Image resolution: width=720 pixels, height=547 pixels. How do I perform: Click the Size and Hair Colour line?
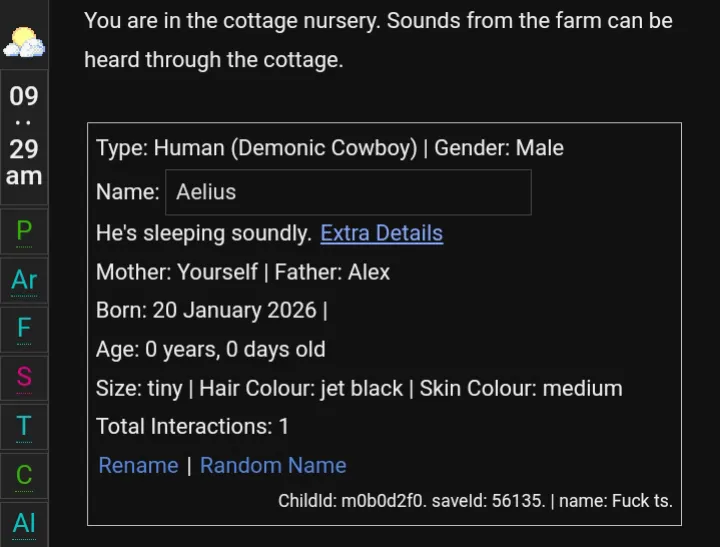(x=358, y=388)
